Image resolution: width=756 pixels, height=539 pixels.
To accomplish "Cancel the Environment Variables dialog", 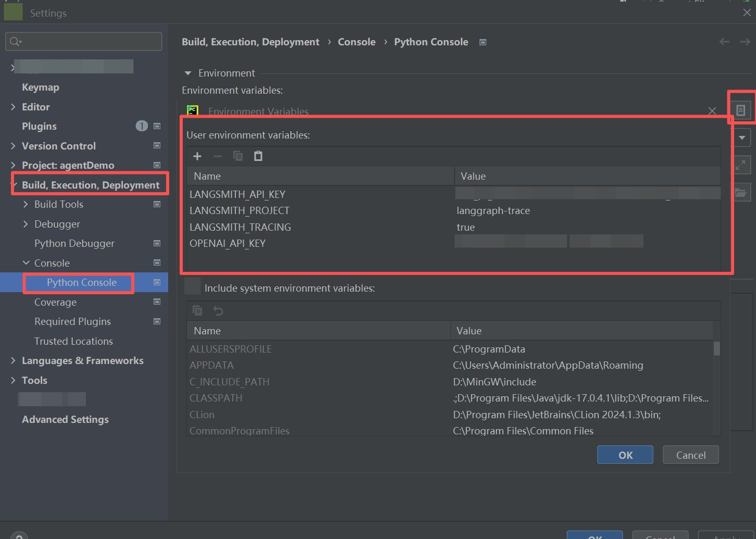I will pyautogui.click(x=691, y=455).
